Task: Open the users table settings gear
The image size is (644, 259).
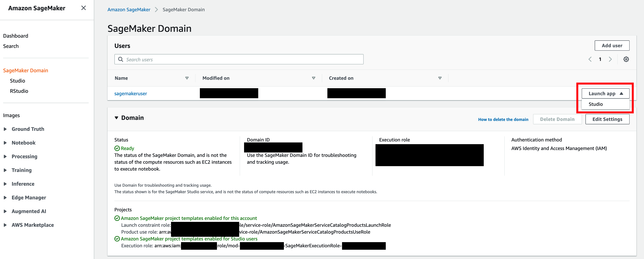Action: [x=626, y=59]
